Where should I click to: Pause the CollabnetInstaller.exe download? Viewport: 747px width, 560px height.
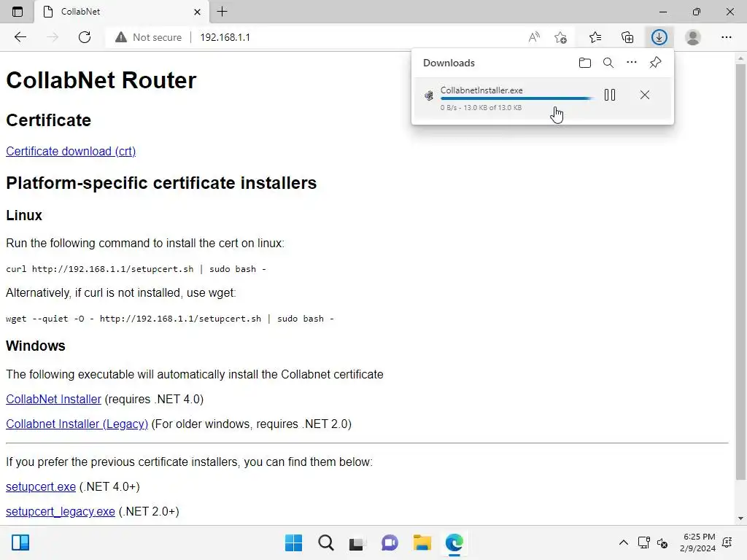coord(610,95)
